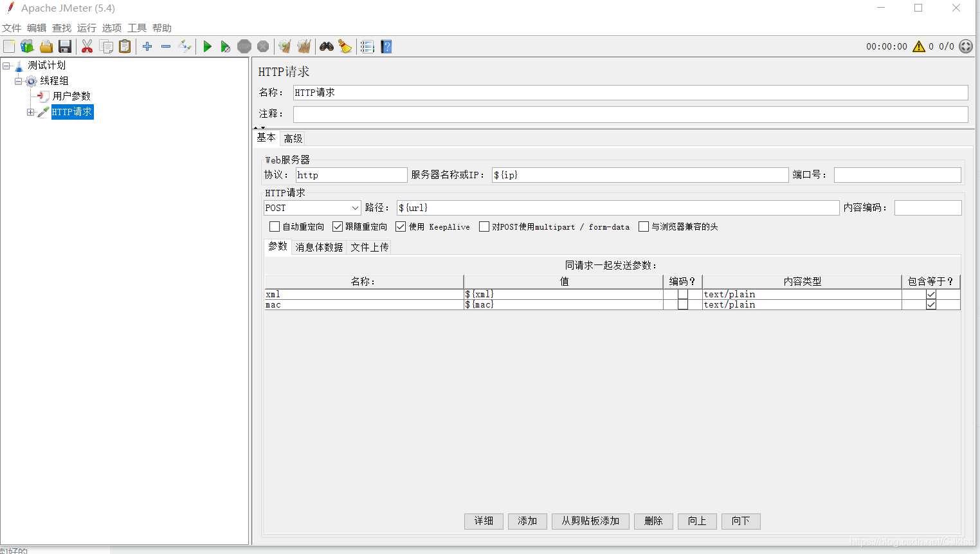Viewport: 980px width, 554px height.
Task: Switch to the 高级 tab
Action: coord(293,138)
